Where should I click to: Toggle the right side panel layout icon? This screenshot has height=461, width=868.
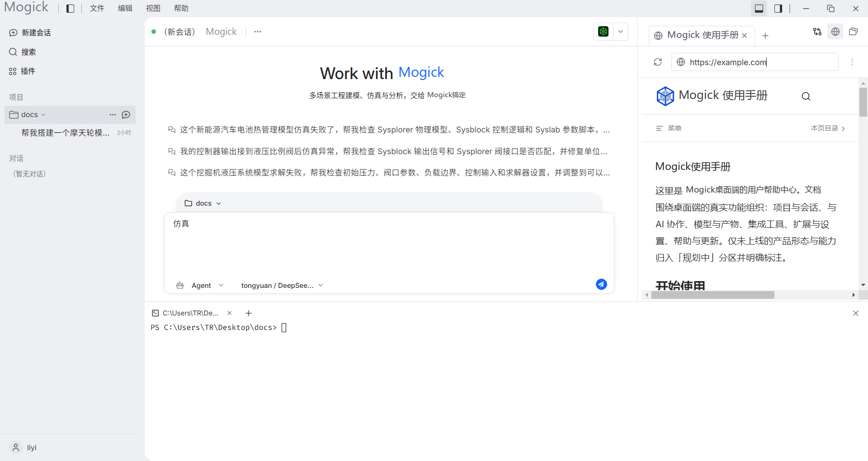click(778, 9)
